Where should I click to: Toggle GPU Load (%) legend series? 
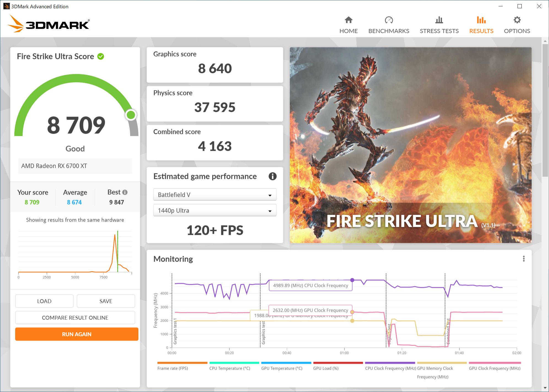tap(326, 368)
